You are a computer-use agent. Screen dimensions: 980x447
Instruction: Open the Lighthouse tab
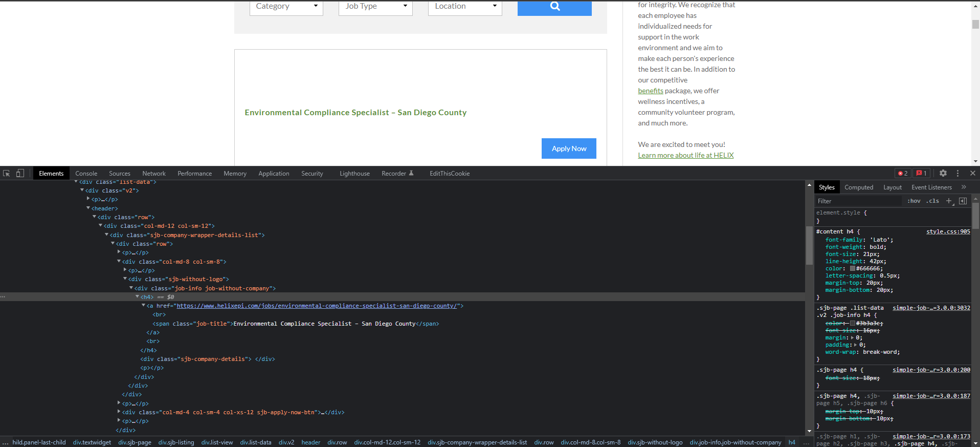tap(354, 174)
